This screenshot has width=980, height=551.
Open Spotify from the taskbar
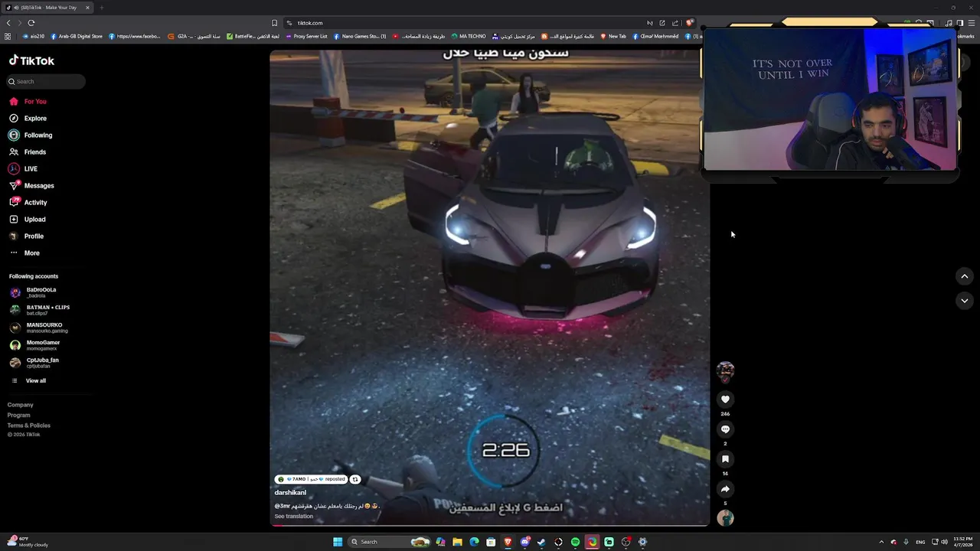click(575, 542)
